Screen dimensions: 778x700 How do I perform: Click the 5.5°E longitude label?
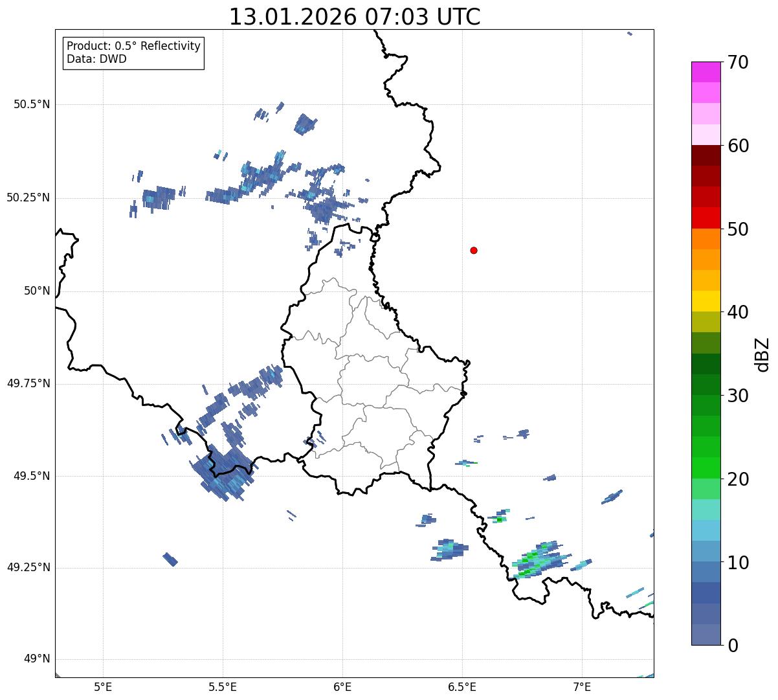tap(223, 686)
